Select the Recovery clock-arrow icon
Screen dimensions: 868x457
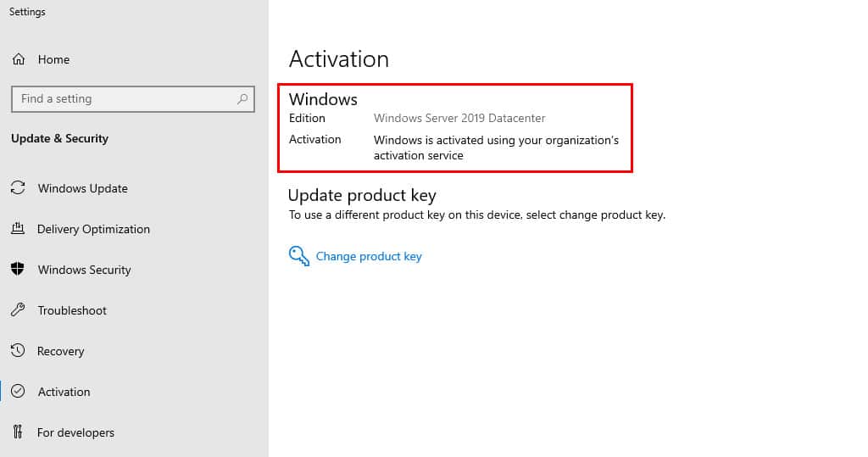[x=18, y=350]
